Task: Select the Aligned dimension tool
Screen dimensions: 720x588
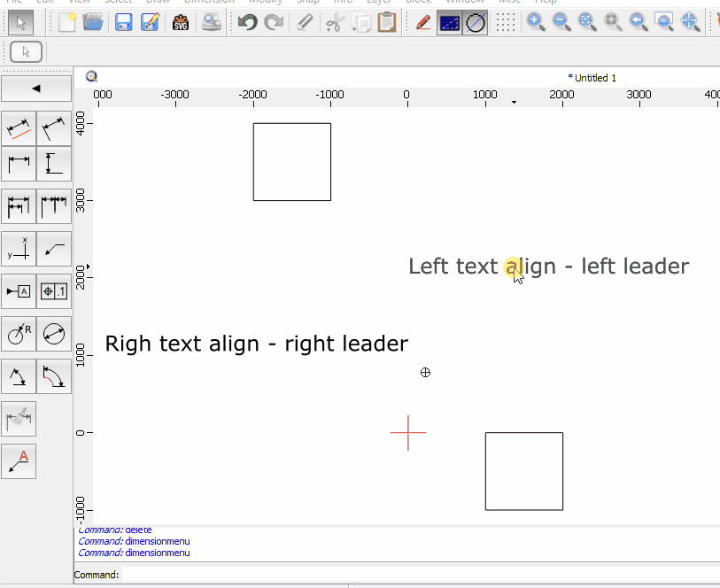Action: pos(19,128)
